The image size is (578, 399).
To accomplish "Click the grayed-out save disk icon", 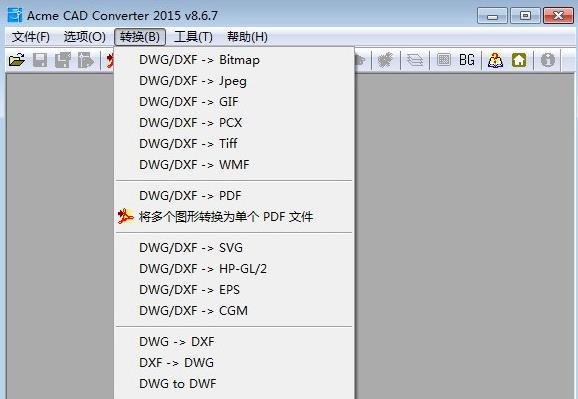I will click(x=40, y=60).
